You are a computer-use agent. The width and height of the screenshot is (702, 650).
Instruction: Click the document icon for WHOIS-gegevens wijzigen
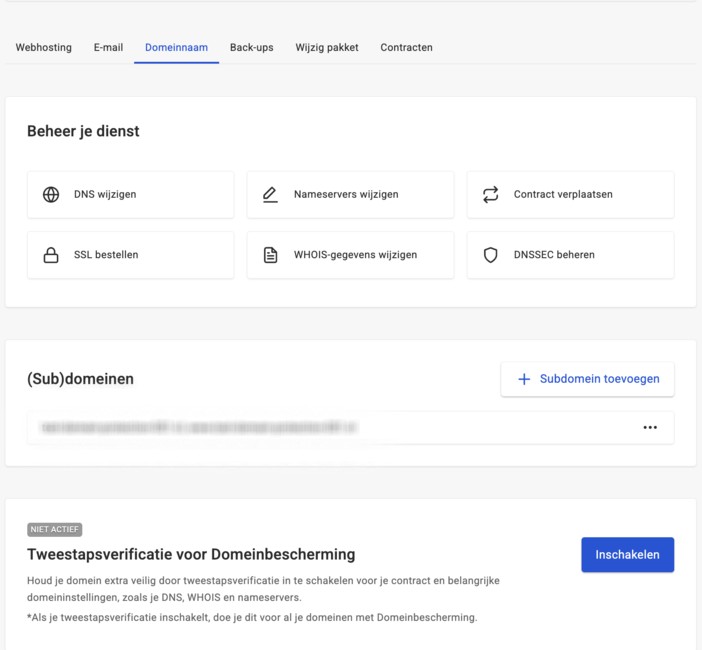[270, 255]
